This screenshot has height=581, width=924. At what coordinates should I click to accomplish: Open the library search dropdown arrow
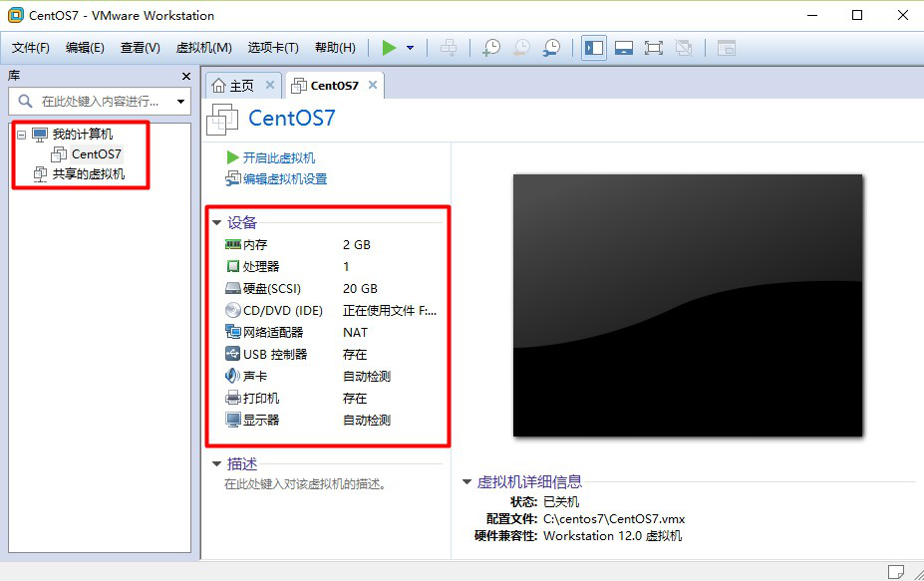coord(180,102)
